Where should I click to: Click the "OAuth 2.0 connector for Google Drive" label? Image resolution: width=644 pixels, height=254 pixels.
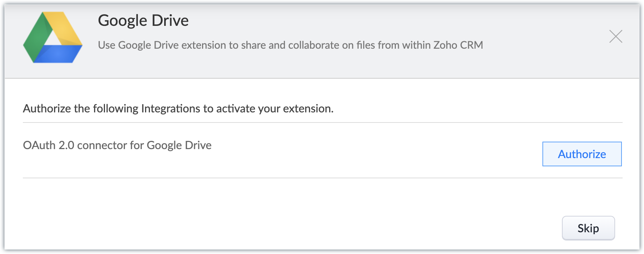[117, 145]
